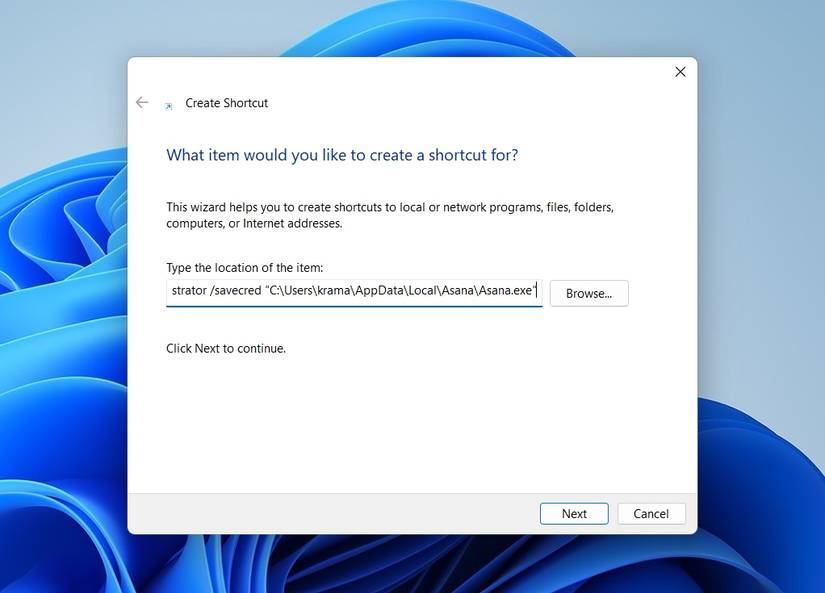Click Next to continue the wizard
825x593 pixels.
click(574, 514)
